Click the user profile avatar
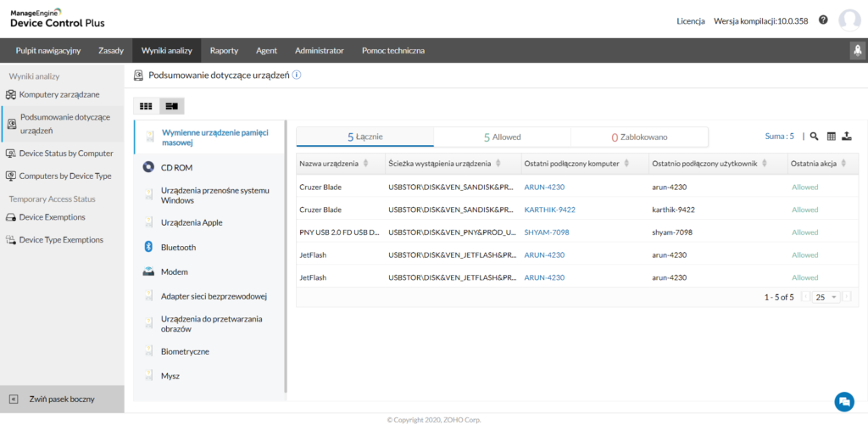This screenshot has height=425, width=868. pos(849,20)
